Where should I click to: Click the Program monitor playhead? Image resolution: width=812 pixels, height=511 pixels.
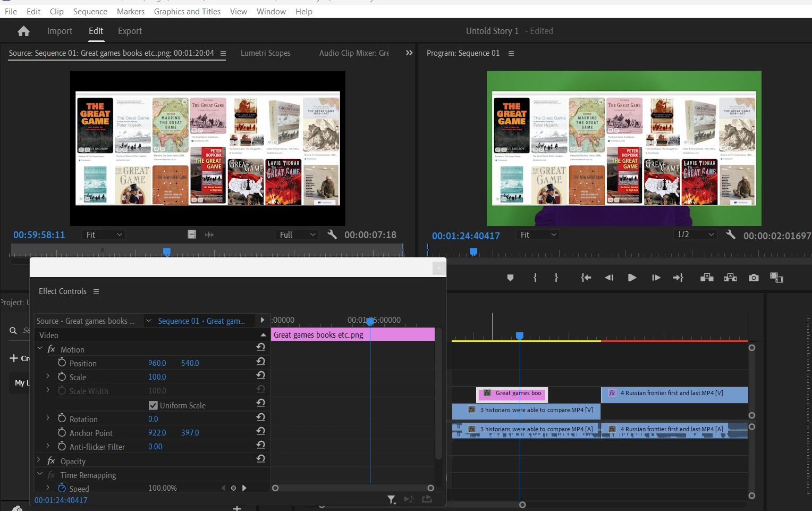[x=473, y=252]
